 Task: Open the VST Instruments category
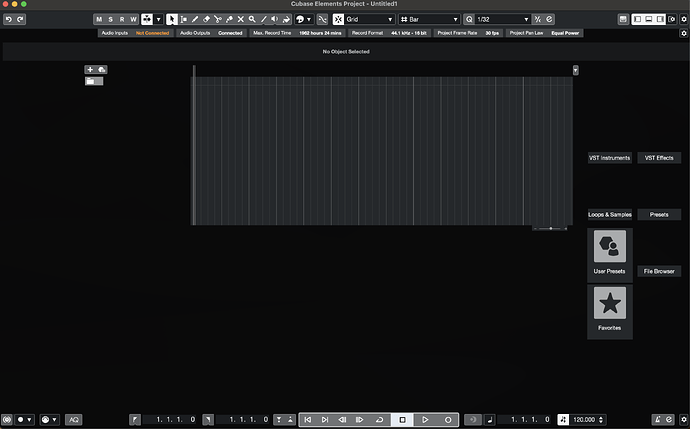(610, 158)
